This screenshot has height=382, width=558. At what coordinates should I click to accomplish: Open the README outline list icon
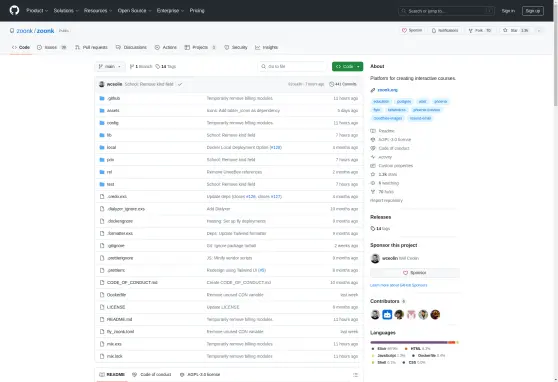pos(355,375)
